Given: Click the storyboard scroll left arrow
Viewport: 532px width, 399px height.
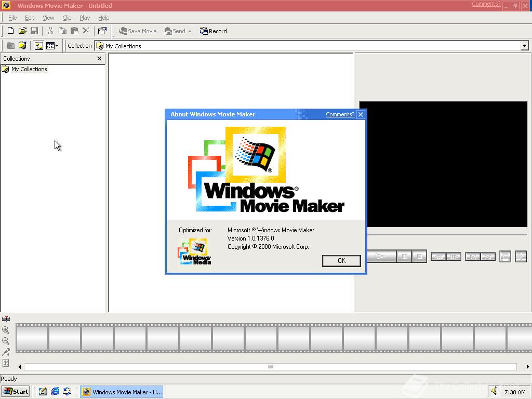Looking at the screenshot, I should (20, 367).
